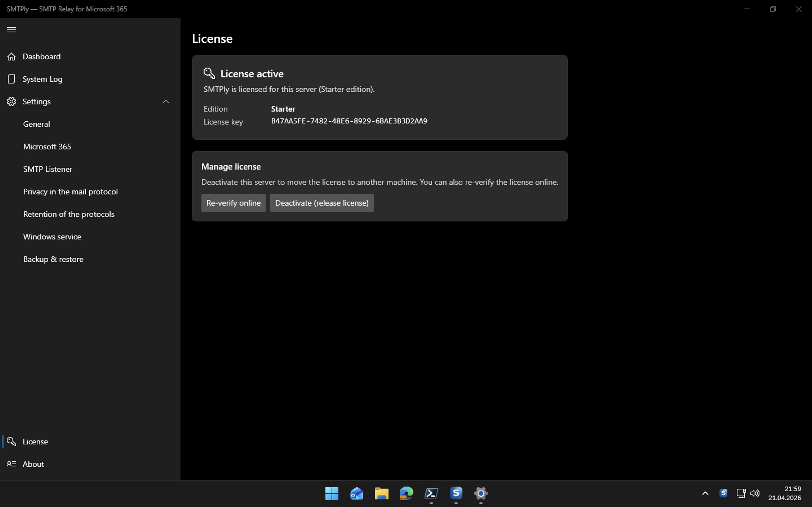This screenshot has width=812, height=507.
Task: Click the Settings gear icon in sidebar
Action: [11, 102]
